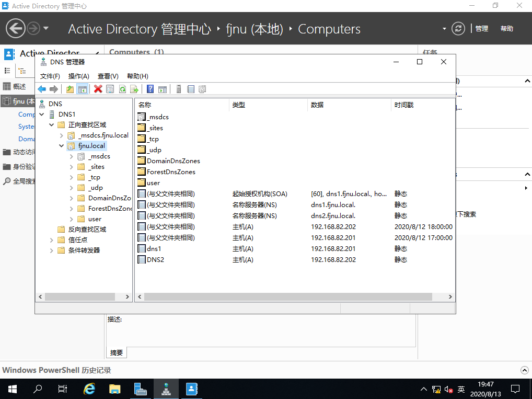Image resolution: width=532 pixels, height=399 pixels.
Task: Select the dns2.fjnu.local. NS record
Action: coord(295,215)
